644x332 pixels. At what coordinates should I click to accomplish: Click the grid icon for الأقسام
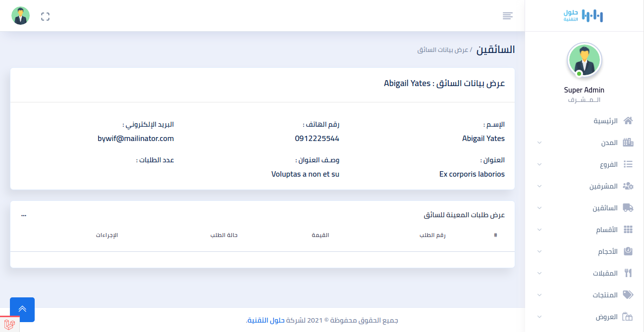(628, 230)
